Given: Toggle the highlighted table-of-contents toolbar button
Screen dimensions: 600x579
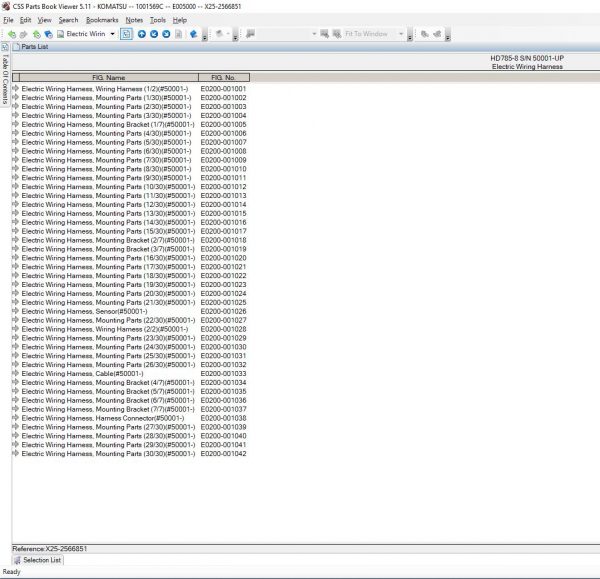Looking at the screenshot, I should click(126, 34).
